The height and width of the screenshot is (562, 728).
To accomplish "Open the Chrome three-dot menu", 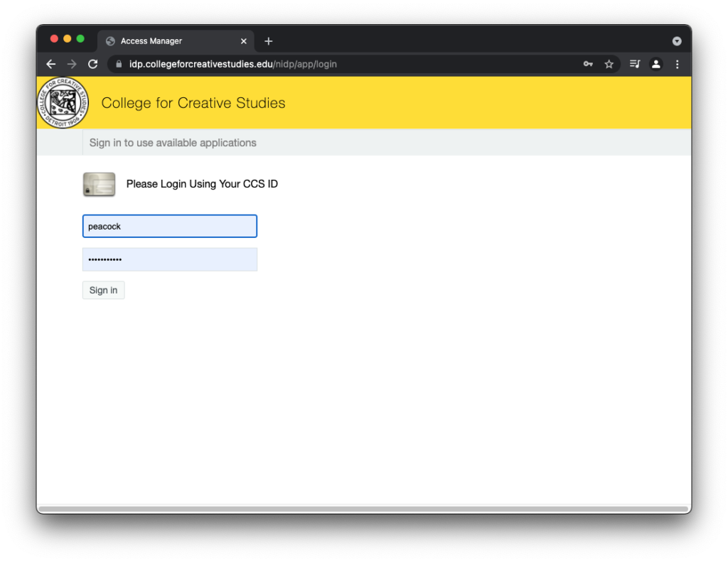I will 677,64.
